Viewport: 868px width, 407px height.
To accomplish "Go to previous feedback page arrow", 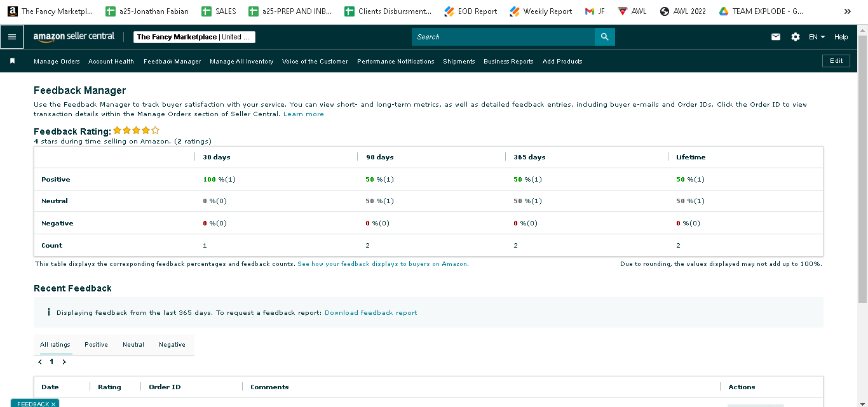I will tap(40, 362).
